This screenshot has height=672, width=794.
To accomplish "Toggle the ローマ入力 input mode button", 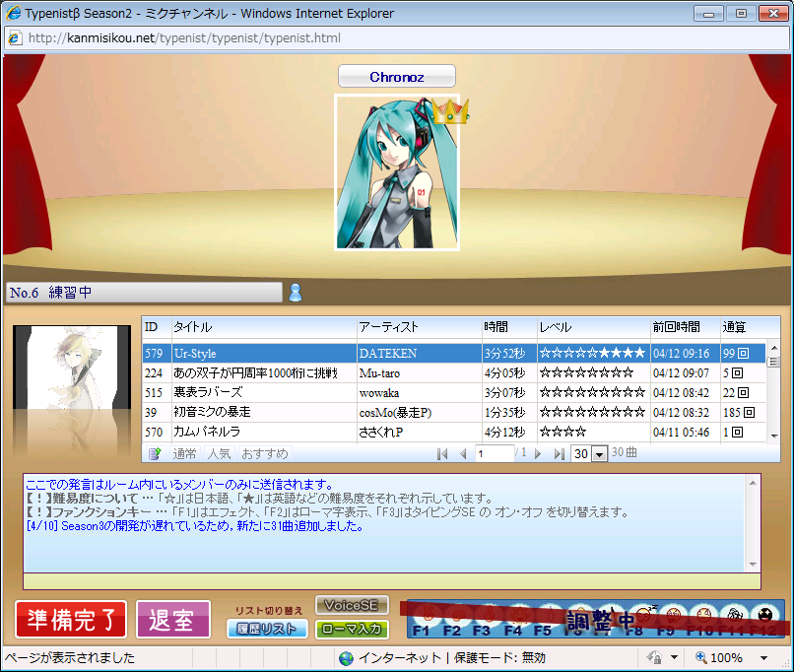I will pos(352,629).
